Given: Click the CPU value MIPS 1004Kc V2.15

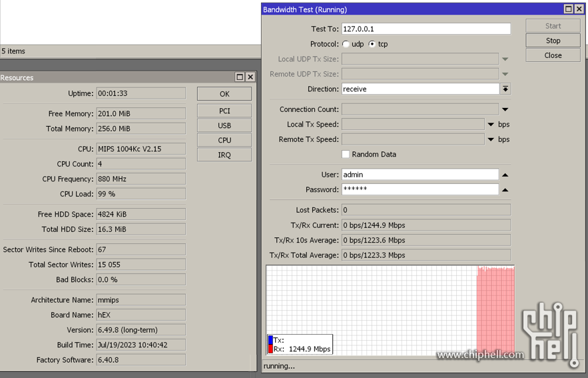Looking at the screenshot, I should point(141,149).
